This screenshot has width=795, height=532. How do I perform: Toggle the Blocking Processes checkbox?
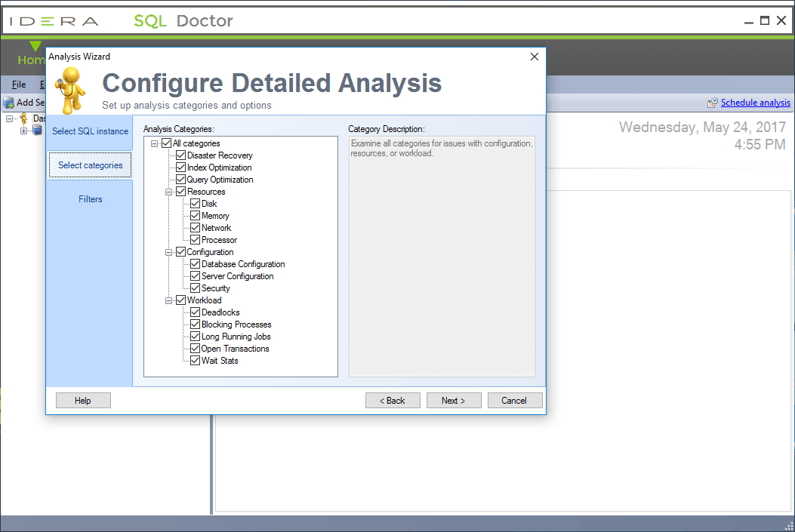point(196,324)
